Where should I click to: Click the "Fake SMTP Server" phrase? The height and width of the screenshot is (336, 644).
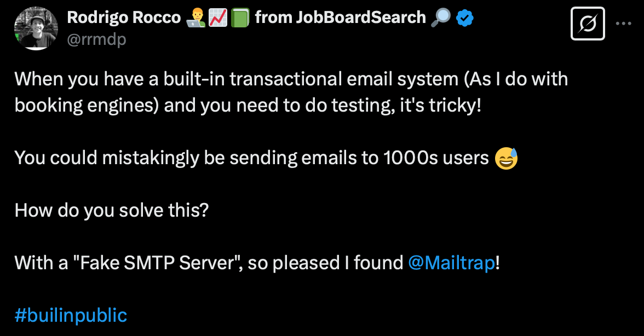pos(158,263)
